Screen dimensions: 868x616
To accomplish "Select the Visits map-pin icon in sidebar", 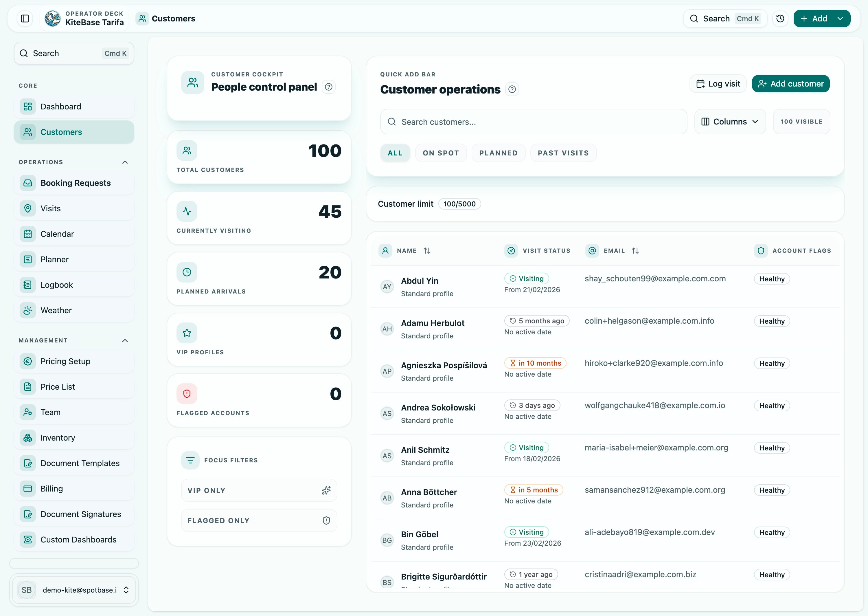I will pos(27,208).
